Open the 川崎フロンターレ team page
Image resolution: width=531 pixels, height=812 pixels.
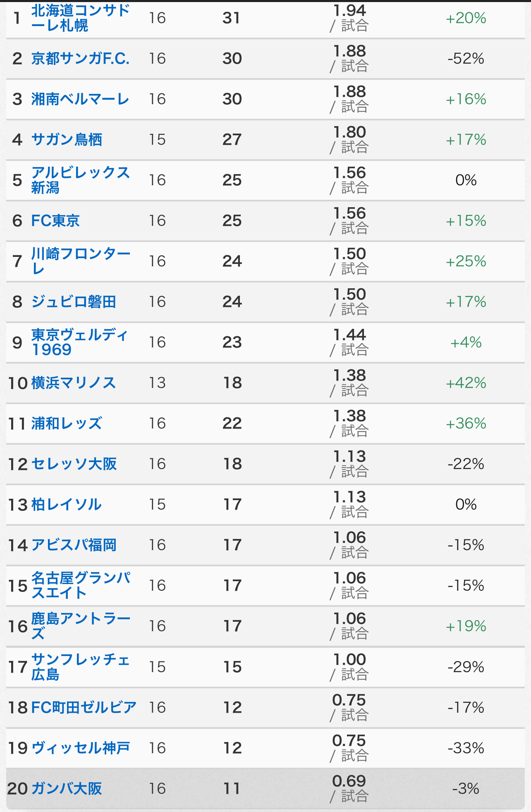click(x=81, y=261)
